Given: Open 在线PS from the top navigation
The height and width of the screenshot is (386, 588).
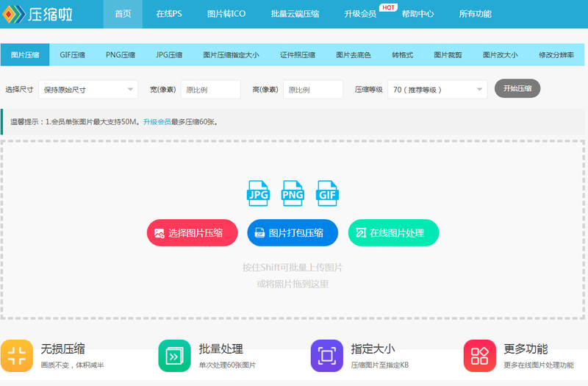Looking at the screenshot, I should [x=169, y=14].
